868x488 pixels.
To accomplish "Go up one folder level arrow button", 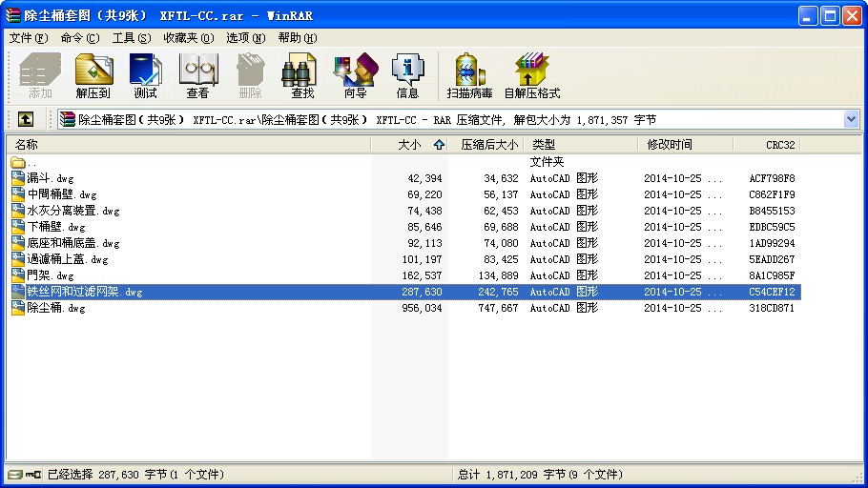I will 26,119.
